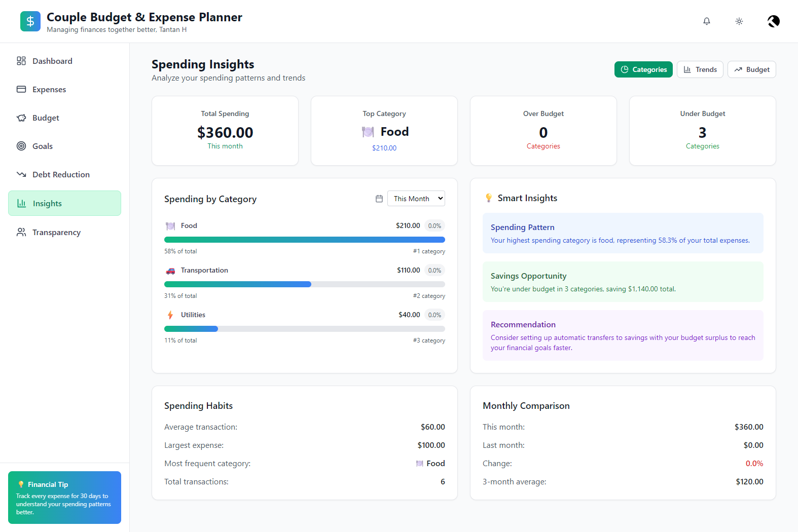Click the Budget piggy bank icon
Image resolution: width=798 pixels, height=532 pixels.
point(21,118)
